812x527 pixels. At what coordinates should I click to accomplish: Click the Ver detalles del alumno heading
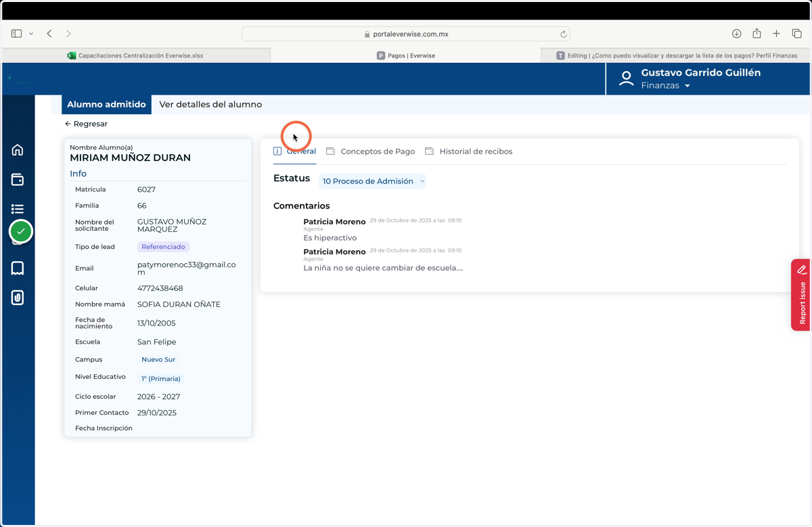pyautogui.click(x=210, y=104)
